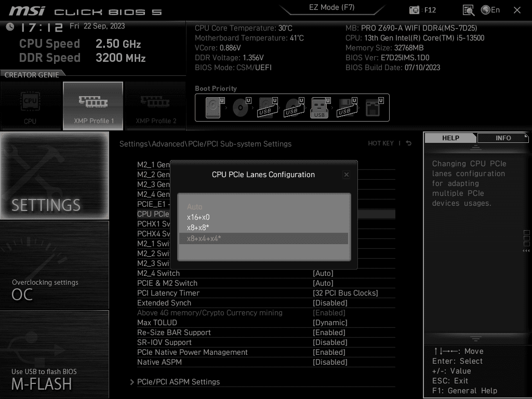
Task: Click the Above 4G memory/Crypto Currency mining row
Action: (266, 312)
